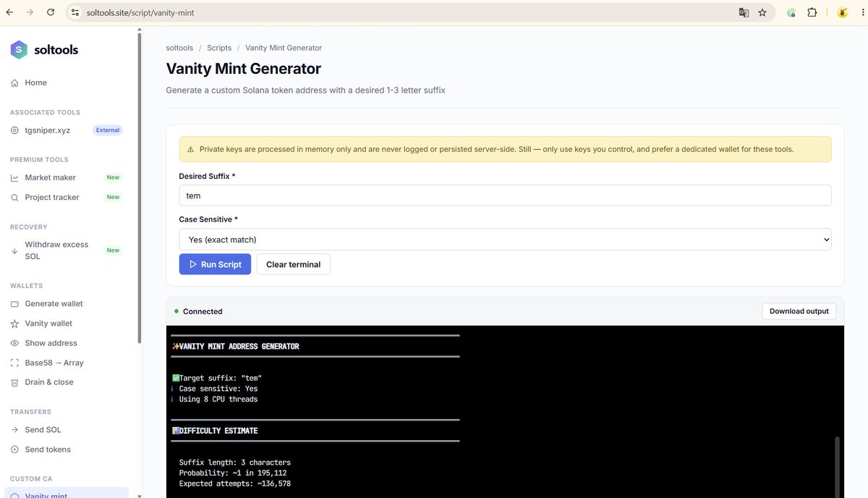This screenshot has width=868, height=498.
Task: Click the Run Script button
Action: pos(215,264)
